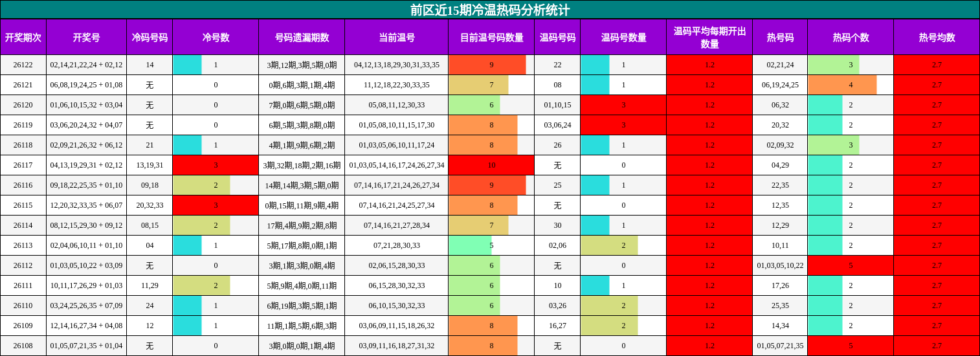Select missing periods 11期,1期,5期,6期,3期
The image size is (980, 356).
tap(302, 326)
